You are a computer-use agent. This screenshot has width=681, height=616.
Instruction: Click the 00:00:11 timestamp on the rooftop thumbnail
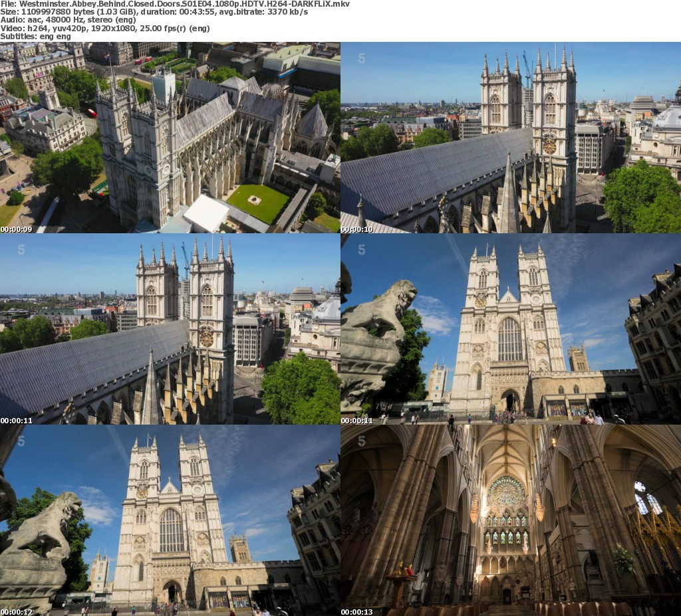pos(17,421)
